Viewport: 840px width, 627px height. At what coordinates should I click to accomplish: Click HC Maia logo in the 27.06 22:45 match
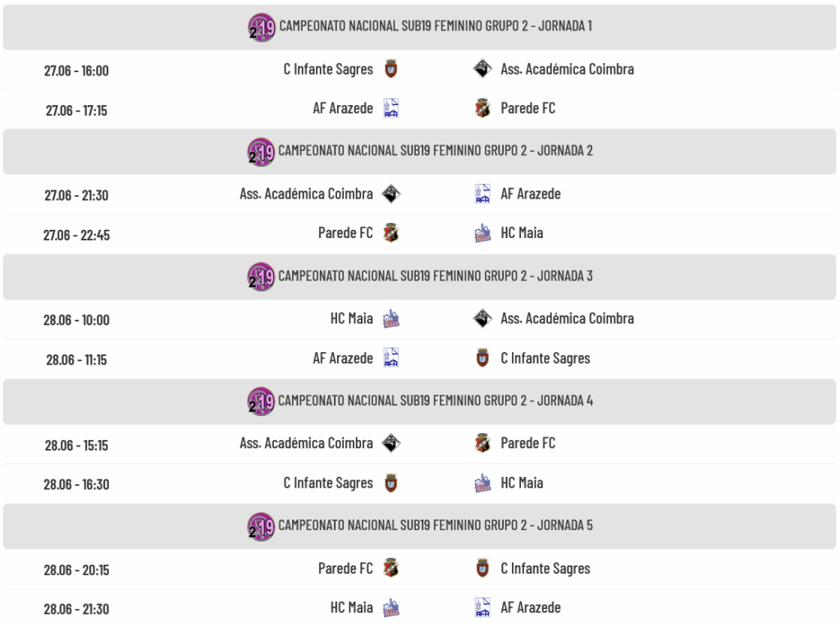point(482,233)
